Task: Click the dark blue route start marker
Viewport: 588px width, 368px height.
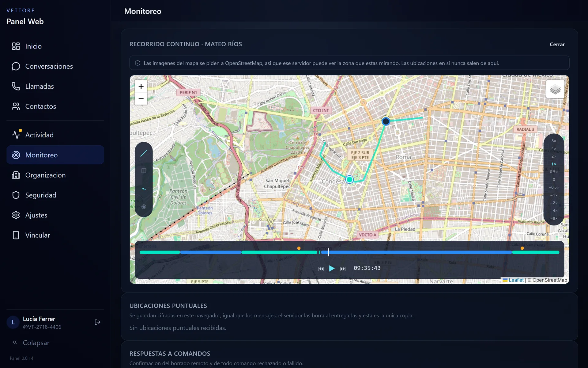Action: click(x=386, y=121)
